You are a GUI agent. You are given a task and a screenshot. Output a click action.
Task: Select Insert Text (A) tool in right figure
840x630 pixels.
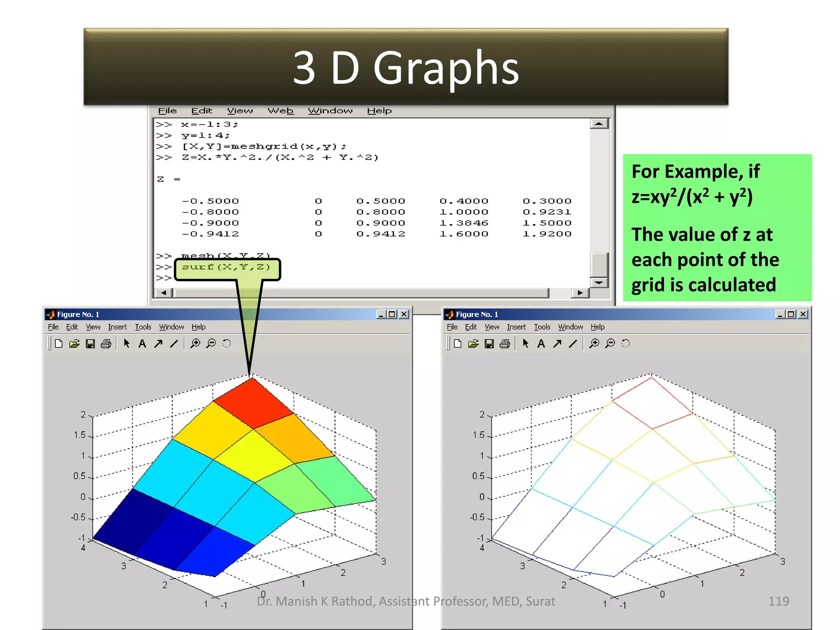click(x=541, y=344)
